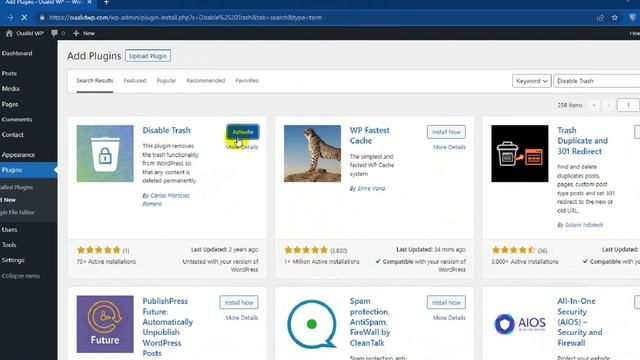Switch to the Popular tab
Viewport: 640px width, 360px height.
coord(166,80)
